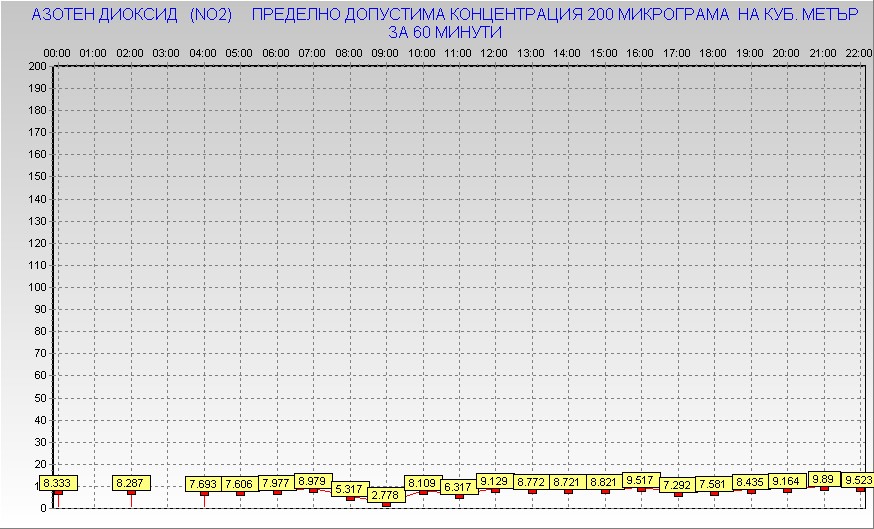Screen dimensions: 874x529
Task: Click the lowest value label 2.778
Action: (386, 495)
